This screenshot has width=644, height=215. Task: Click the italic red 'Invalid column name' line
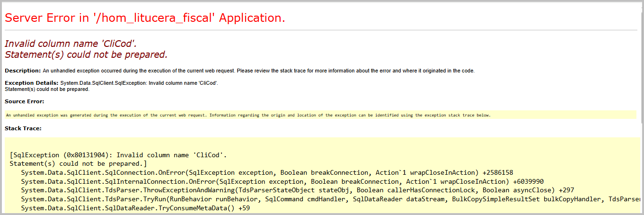coord(71,44)
